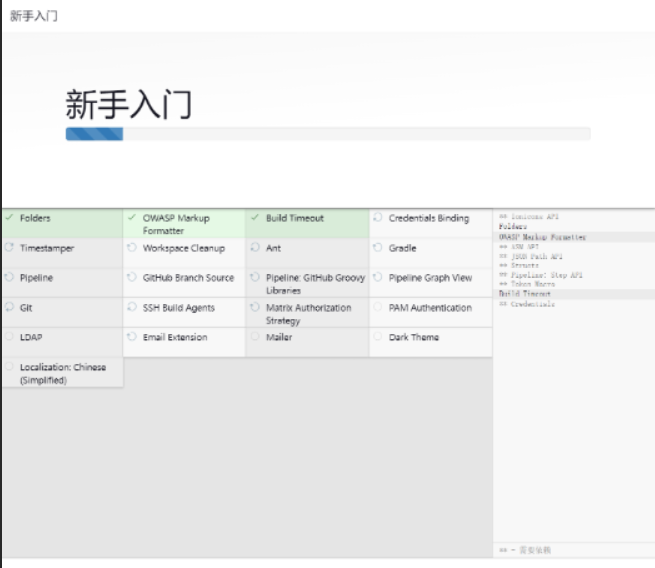The height and width of the screenshot is (568, 655).
Task: Click the checkmark icon next to OWASP Markup Formatter
Action: [x=132, y=217]
